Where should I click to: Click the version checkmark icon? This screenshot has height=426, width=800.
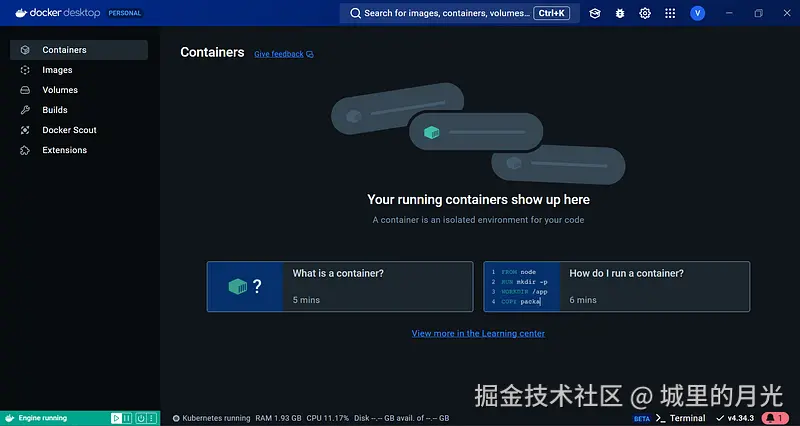pos(720,418)
